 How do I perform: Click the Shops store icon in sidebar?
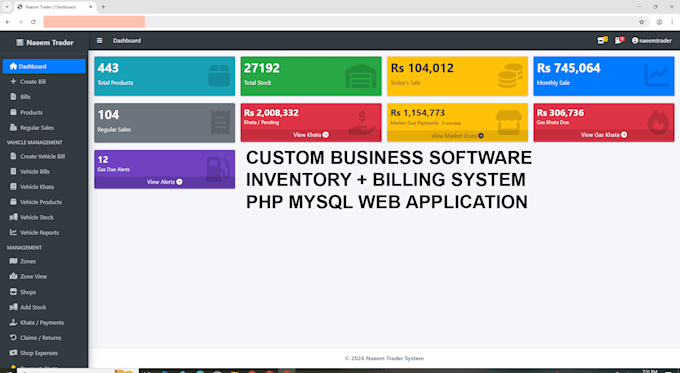[13, 291]
